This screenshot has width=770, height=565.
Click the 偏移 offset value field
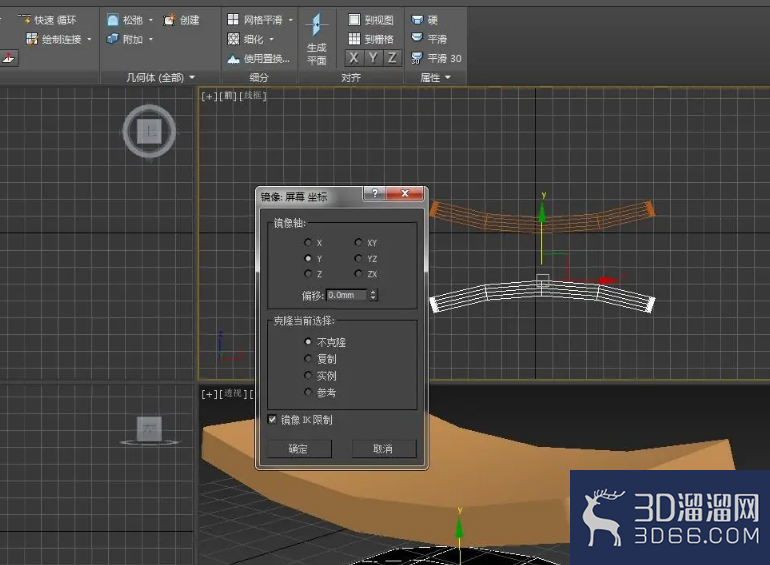(347, 295)
